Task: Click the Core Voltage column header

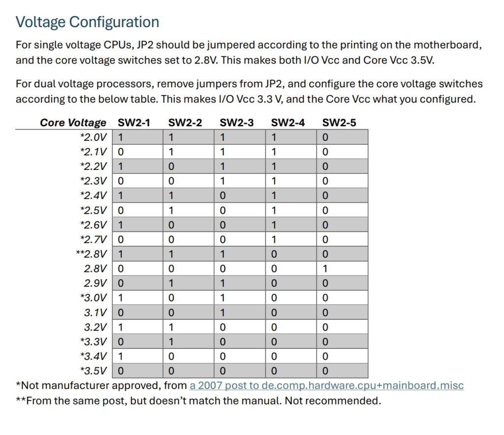Action: (73, 123)
